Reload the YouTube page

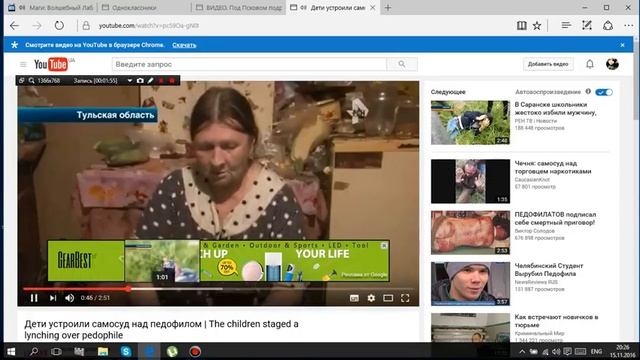(x=59, y=26)
